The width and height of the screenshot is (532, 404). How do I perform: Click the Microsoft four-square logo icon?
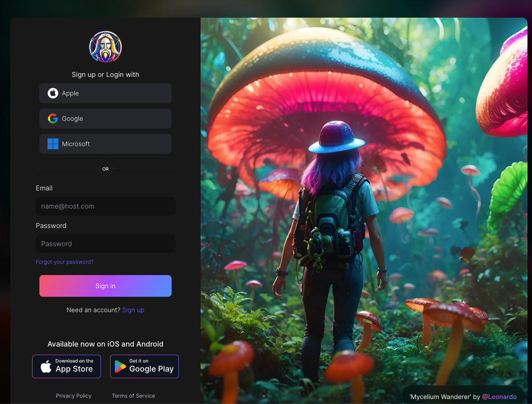coord(53,144)
